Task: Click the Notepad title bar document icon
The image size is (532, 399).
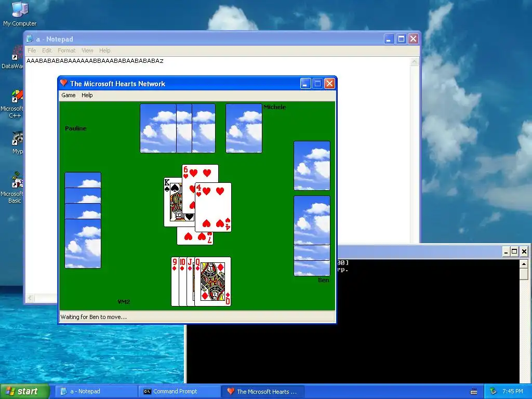Action: click(30, 38)
